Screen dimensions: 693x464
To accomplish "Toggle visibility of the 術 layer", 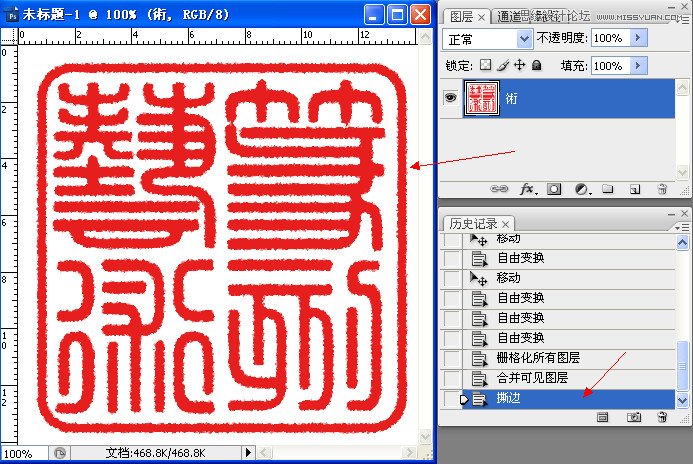I will 450,97.
